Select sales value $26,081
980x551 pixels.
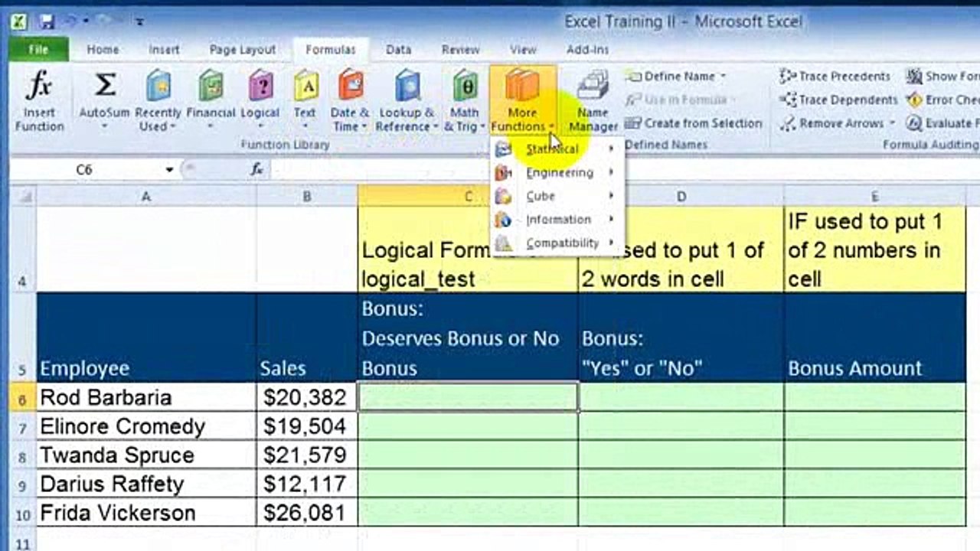tap(307, 513)
